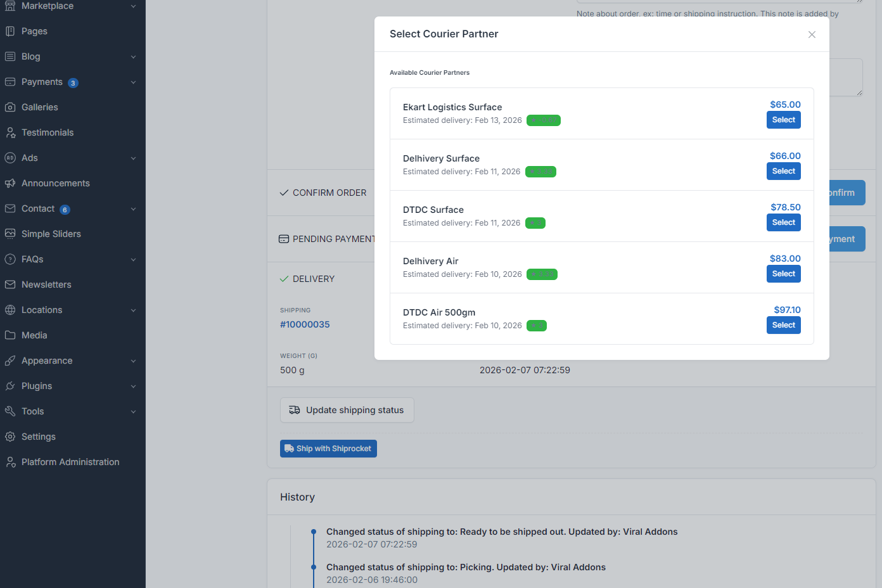Click the Locations globe icon
The image size is (882, 588).
[x=10, y=310]
